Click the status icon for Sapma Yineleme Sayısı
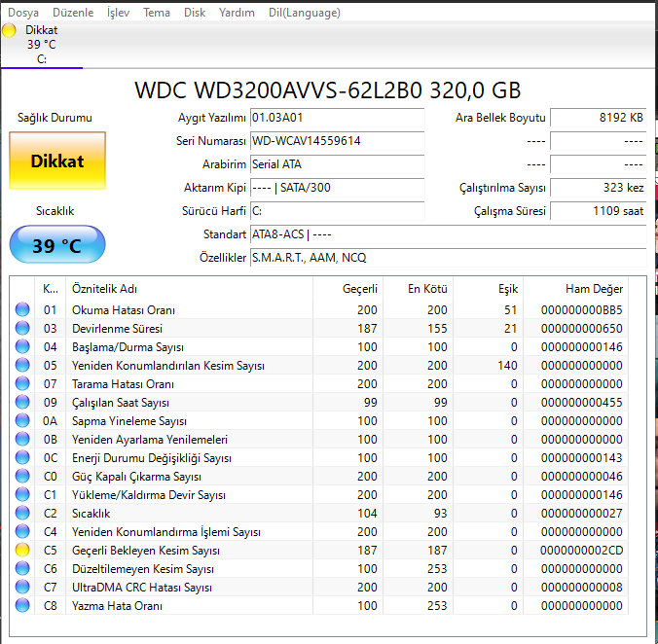658x644 pixels. (22, 420)
